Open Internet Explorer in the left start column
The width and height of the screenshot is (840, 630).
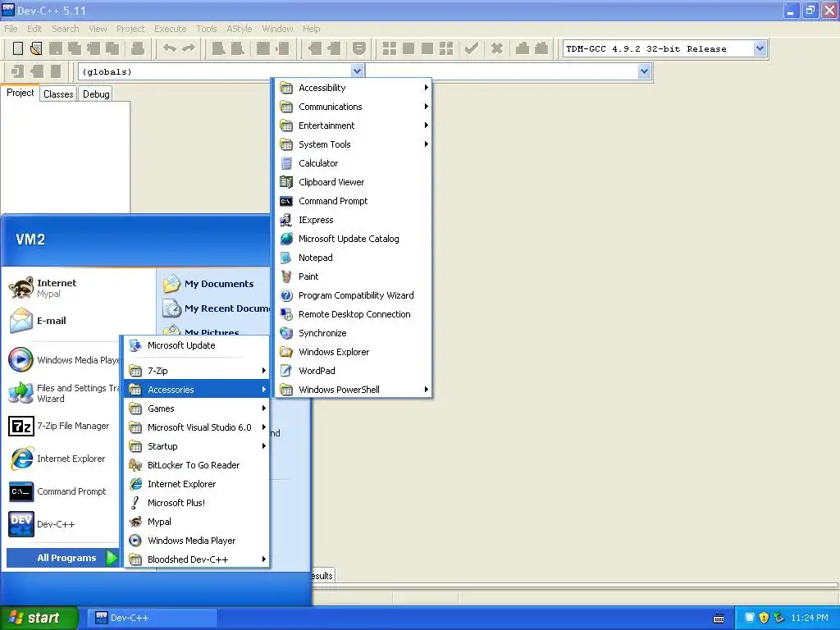pyautogui.click(x=62, y=459)
